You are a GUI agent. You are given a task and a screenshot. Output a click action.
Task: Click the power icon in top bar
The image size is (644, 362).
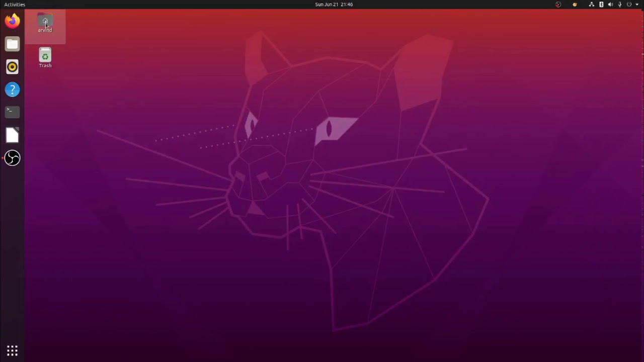[x=629, y=5]
